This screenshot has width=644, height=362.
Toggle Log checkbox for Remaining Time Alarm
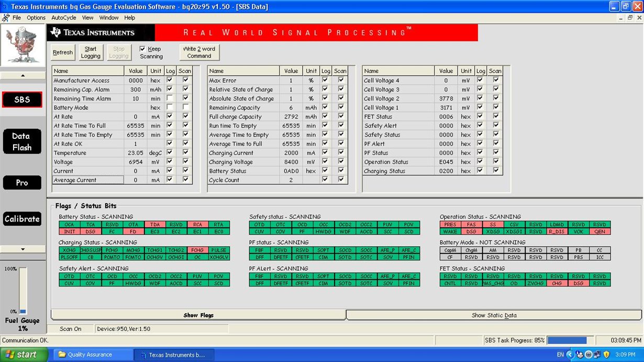pos(170,98)
